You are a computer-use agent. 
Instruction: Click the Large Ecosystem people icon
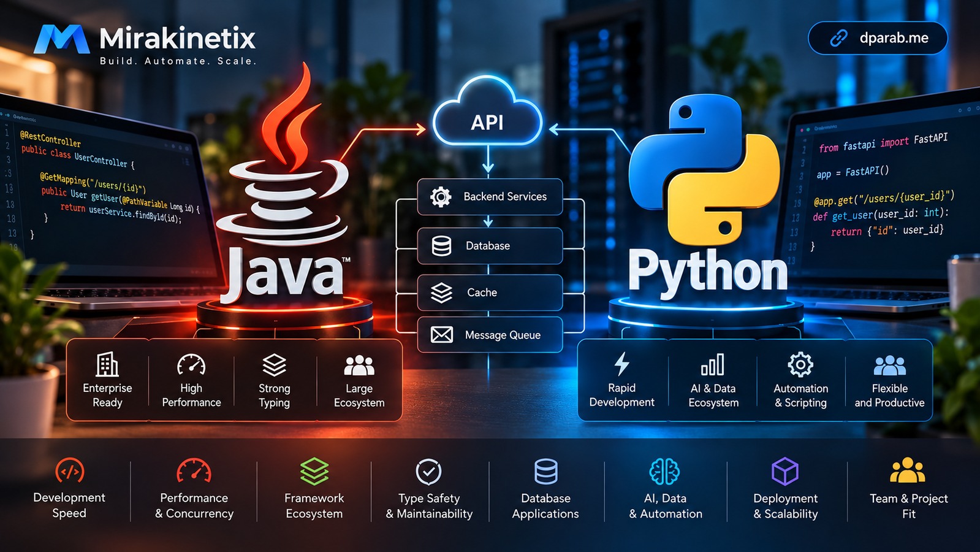click(359, 365)
